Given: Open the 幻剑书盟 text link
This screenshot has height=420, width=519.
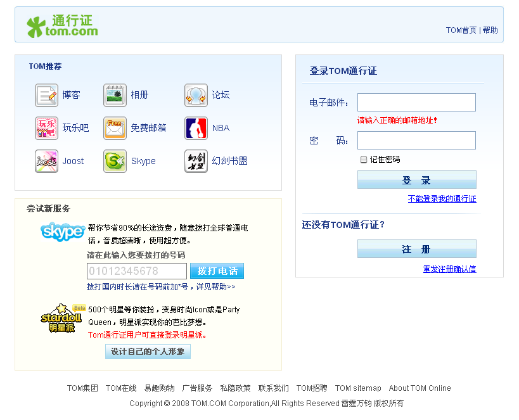Looking at the screenshot, I should [x=229, y=161].
